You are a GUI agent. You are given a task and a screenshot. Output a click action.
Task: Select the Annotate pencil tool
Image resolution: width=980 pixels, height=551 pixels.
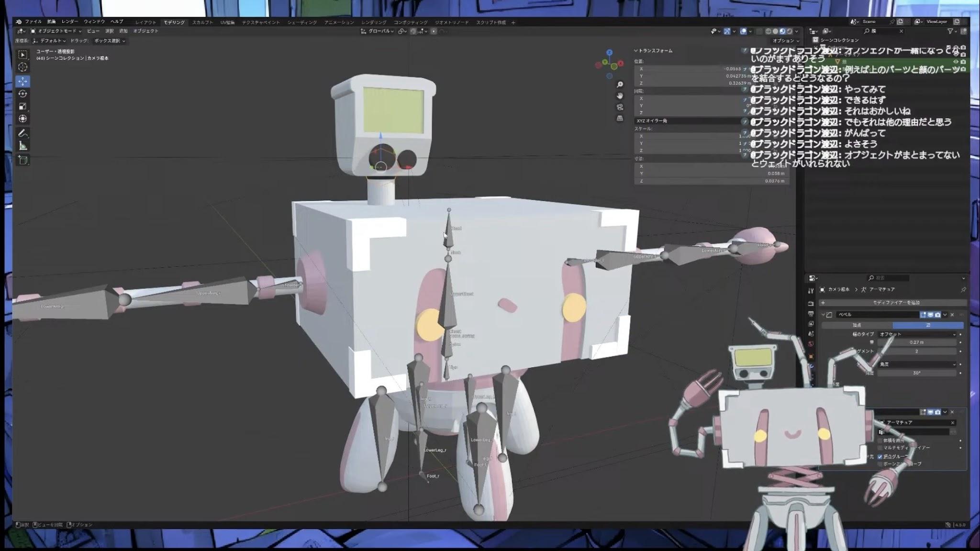(x=22, y=133)
